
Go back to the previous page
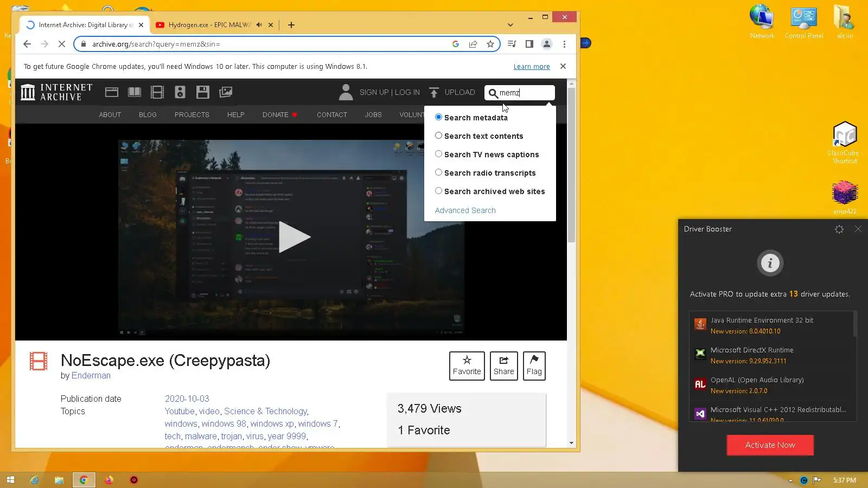click(x=27, y=44)
